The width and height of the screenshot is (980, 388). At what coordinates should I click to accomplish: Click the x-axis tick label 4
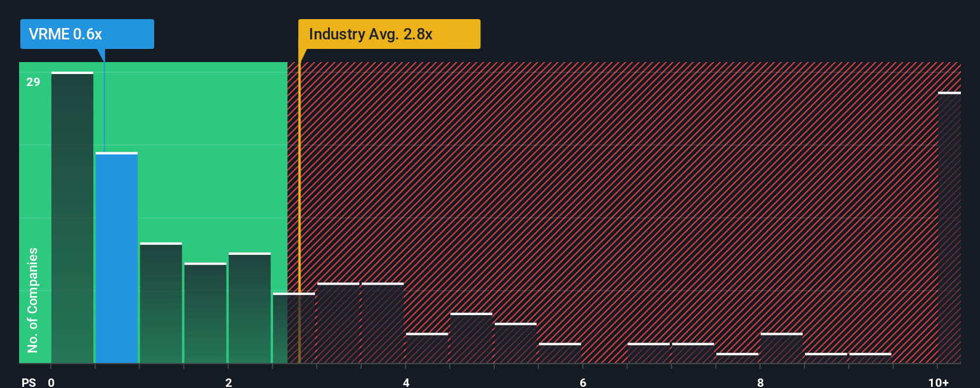click(x=406, y=382)
